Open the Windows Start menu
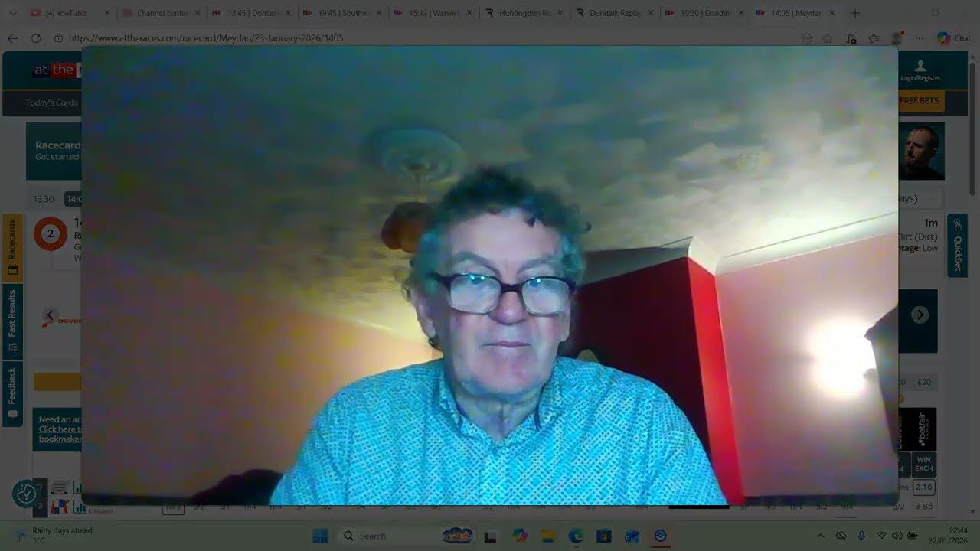 [320, 536]
